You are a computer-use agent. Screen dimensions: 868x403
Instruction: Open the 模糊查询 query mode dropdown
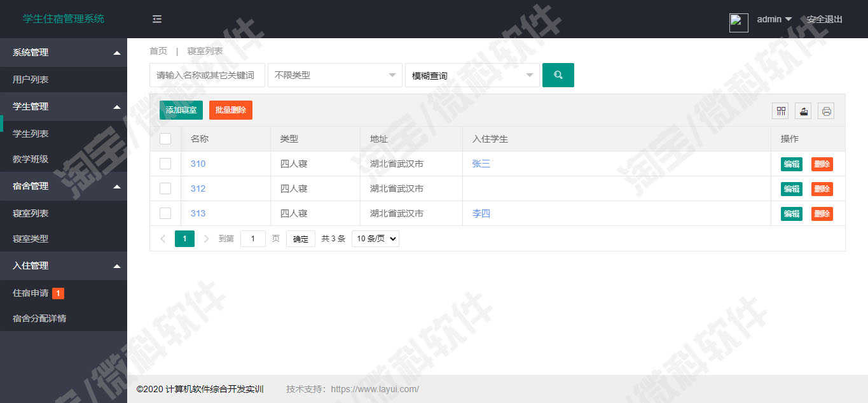472,75
